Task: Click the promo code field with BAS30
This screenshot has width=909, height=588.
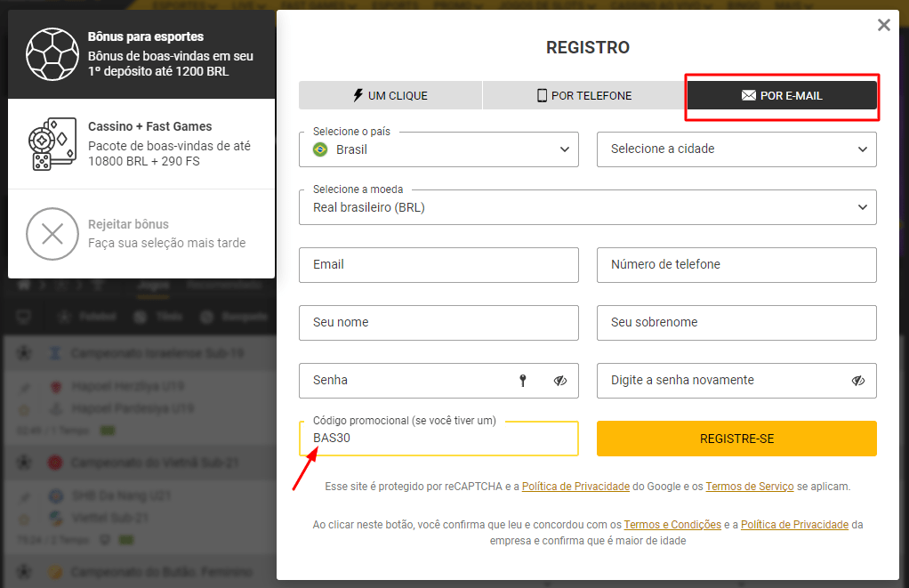Action: pos(438,439)
